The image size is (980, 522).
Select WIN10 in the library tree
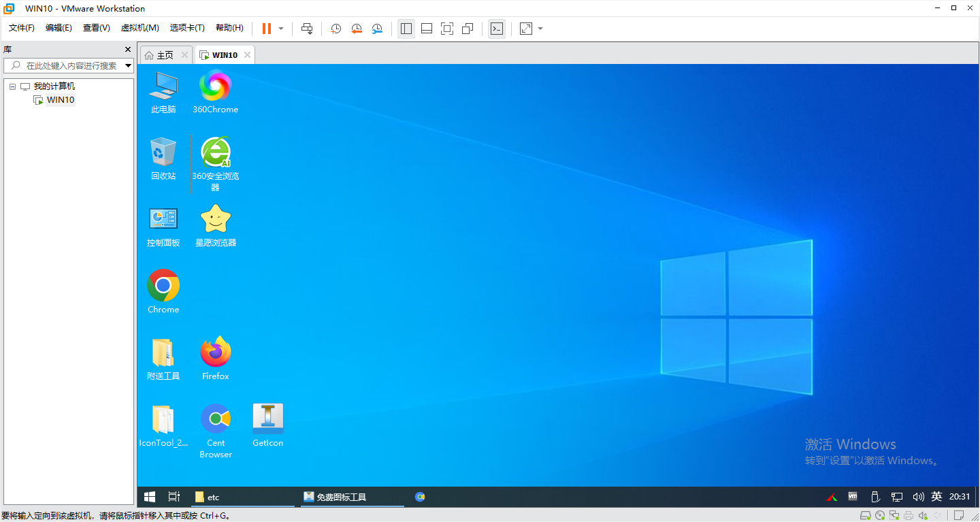tap(60, 99)
